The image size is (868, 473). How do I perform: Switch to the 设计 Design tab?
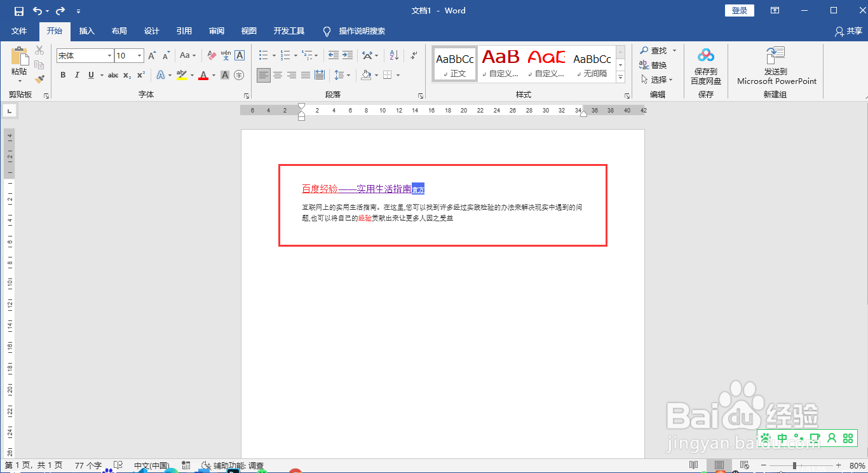pyautogui.click(x=152, y=31)
